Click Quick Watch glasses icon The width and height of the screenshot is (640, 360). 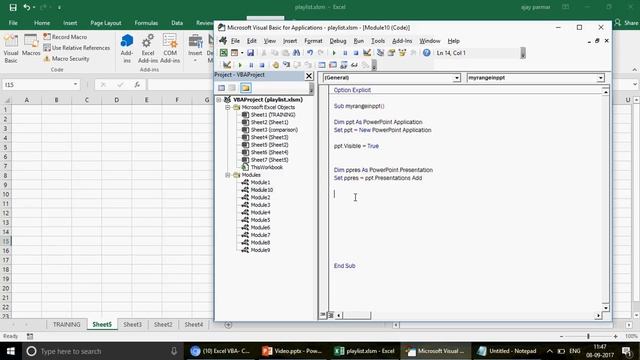(x=354, y=65)
